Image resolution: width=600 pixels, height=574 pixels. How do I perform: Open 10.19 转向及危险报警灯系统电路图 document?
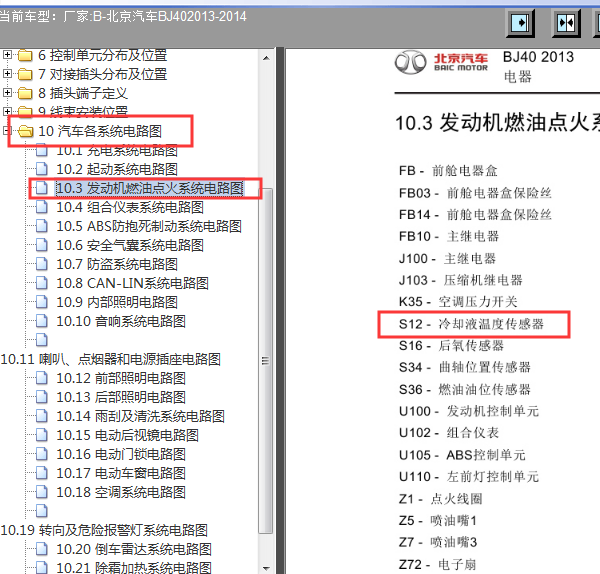[104, 530]
